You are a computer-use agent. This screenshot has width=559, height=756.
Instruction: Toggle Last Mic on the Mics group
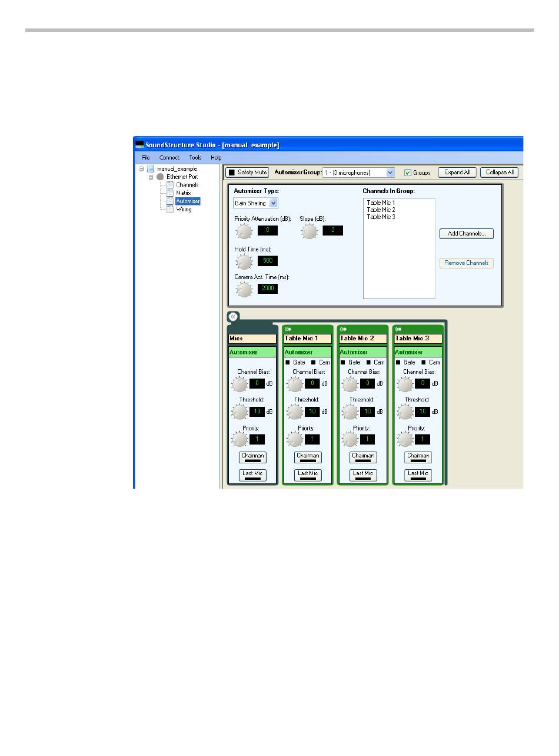tap(252, 475)
